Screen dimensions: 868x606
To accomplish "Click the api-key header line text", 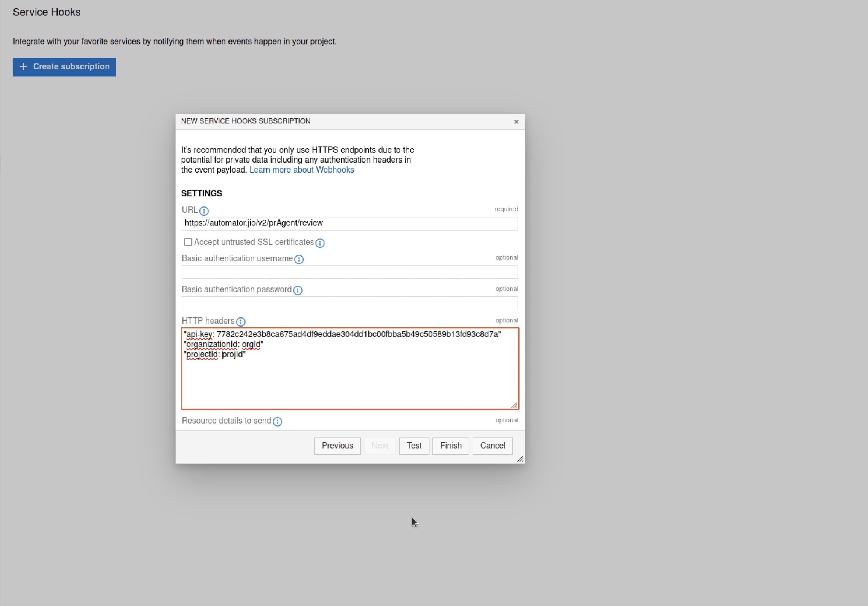I will (x=342, y=334).
